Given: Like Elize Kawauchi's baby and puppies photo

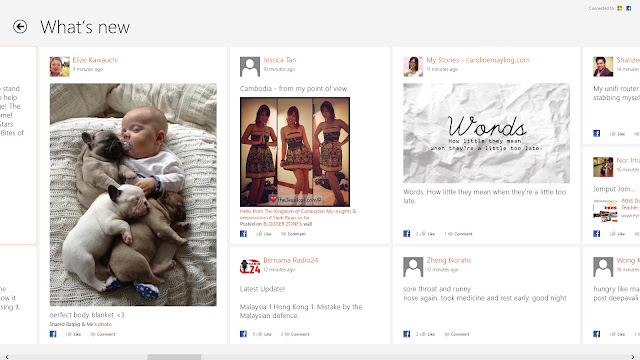Looking at the screenshot, I should 73,334.
